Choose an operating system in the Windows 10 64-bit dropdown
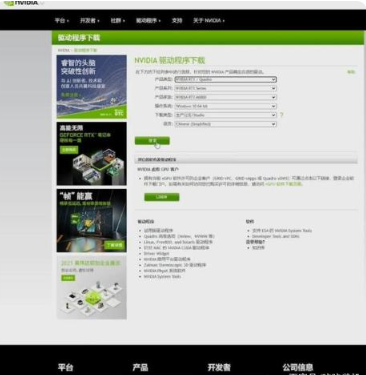Image resolution: width=366 pixels, height=375 pixels. coord(226,106)
